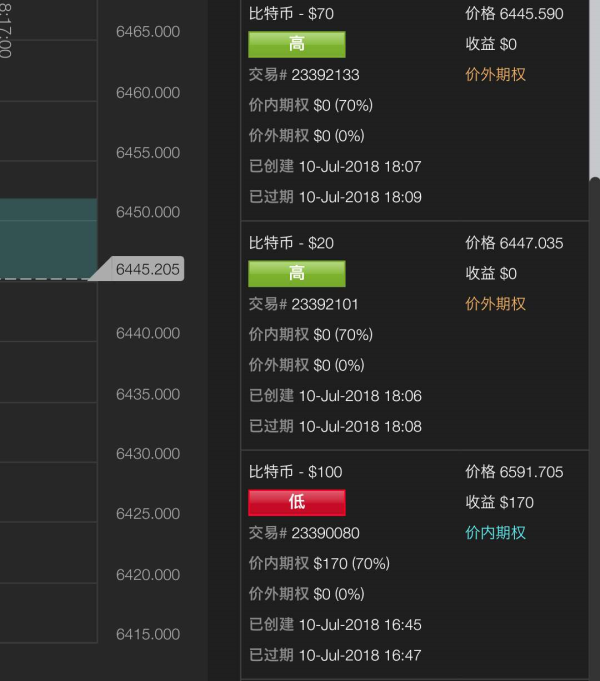Click the cyan 价内期权 status label

click(x=495, y=533)
